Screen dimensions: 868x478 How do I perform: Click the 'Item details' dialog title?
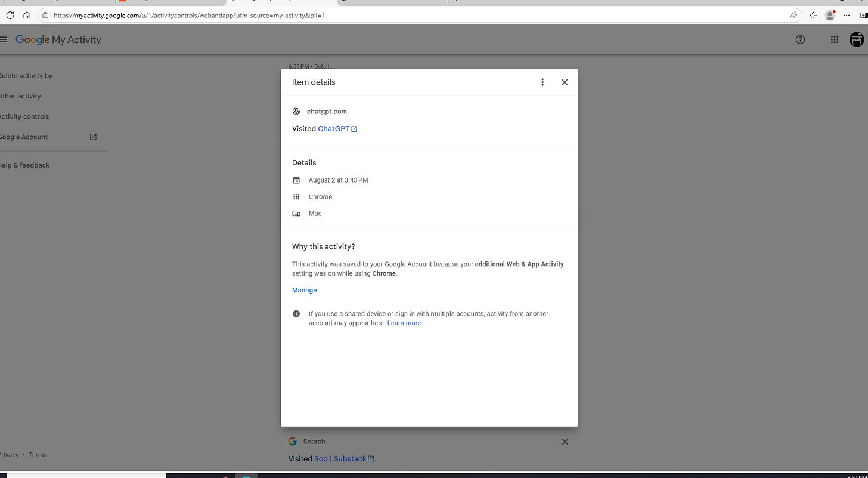click(314, 82)
